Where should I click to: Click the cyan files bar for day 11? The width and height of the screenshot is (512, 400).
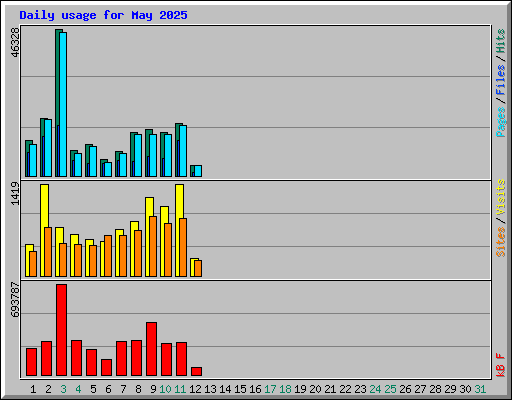pyautogui.click(x=183, y=151)
